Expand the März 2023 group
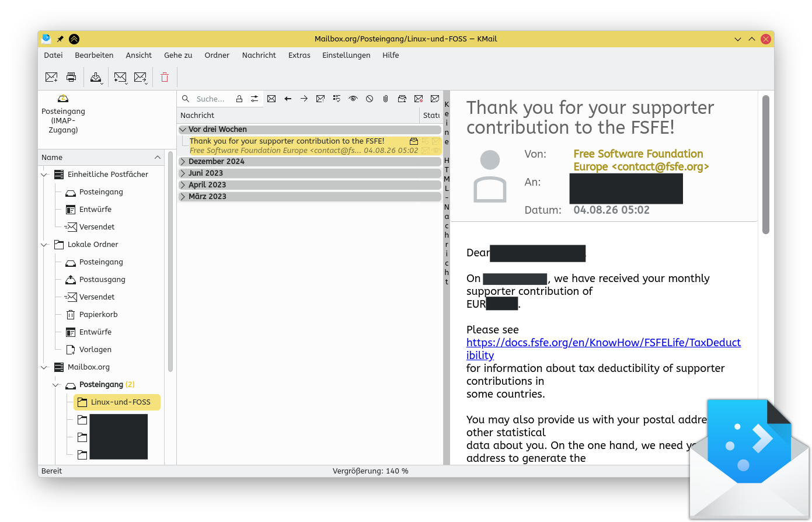Screen dimensions: 812x522 (183, 197)
